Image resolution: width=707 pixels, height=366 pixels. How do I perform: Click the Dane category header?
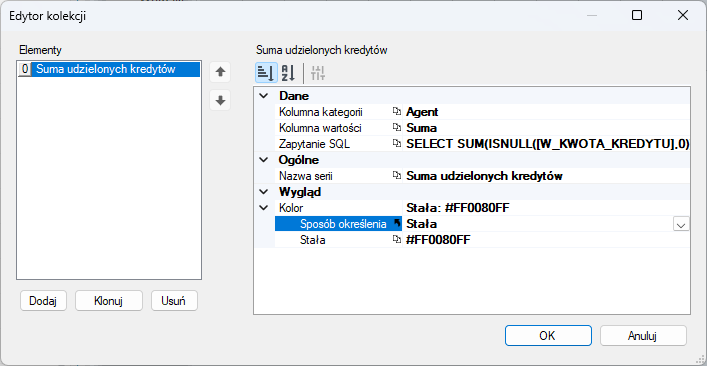(x=294, y=96)
